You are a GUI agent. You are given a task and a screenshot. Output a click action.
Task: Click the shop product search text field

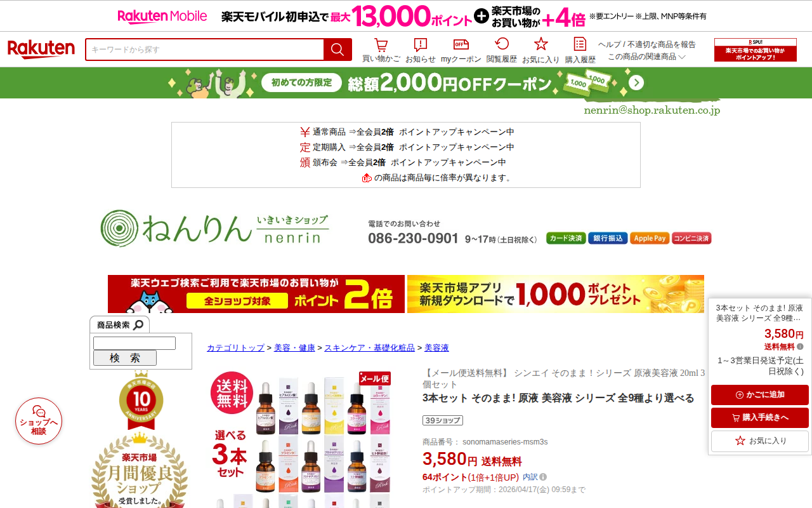pos(134,343)
